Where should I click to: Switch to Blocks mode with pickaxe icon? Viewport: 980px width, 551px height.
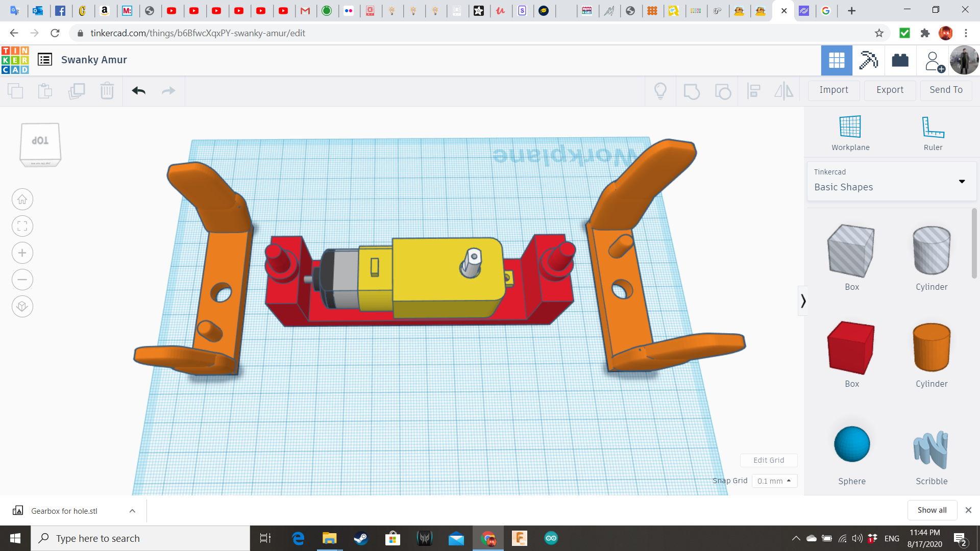click(x=868, y=60)
